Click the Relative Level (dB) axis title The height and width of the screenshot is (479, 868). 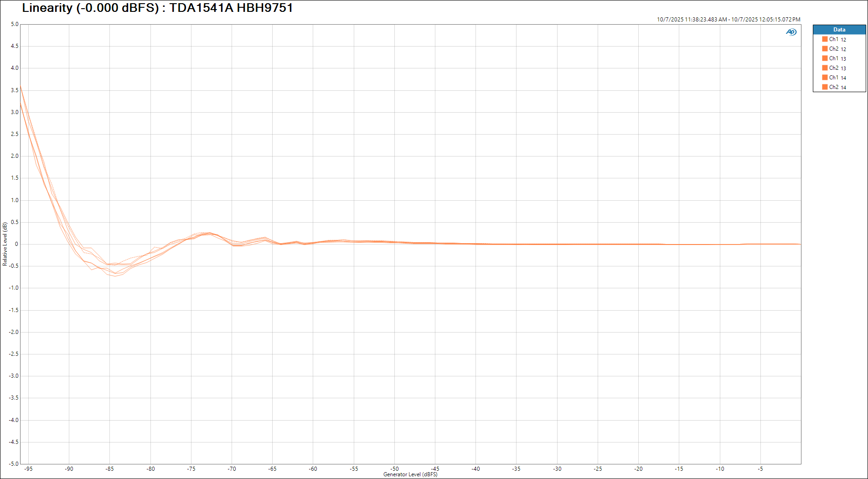tap(5, 244)
